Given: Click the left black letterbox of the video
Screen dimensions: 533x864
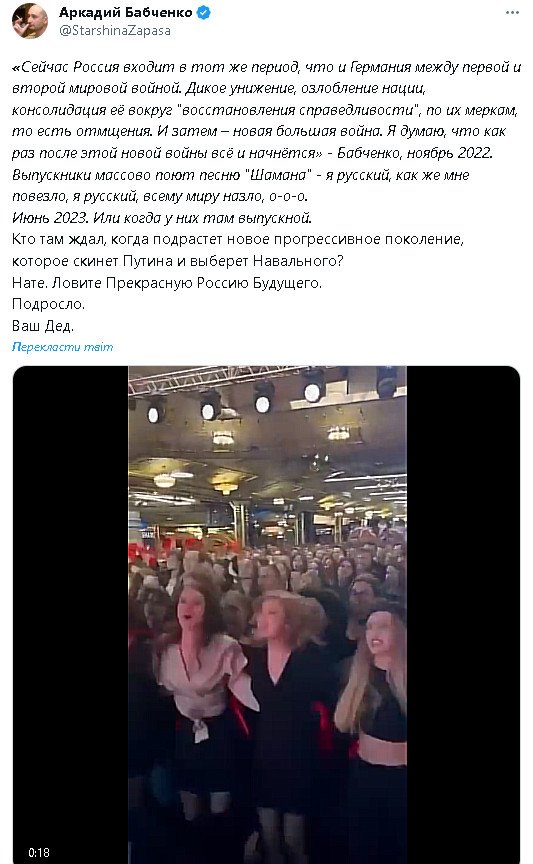Looking at the screenshot, I should (x=71, y=614).
